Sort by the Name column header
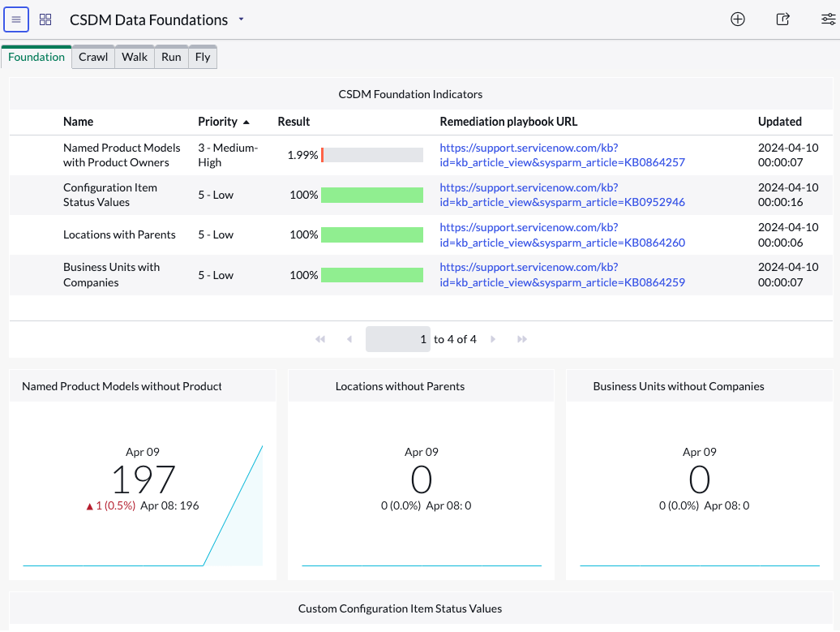 click(78, 122)
